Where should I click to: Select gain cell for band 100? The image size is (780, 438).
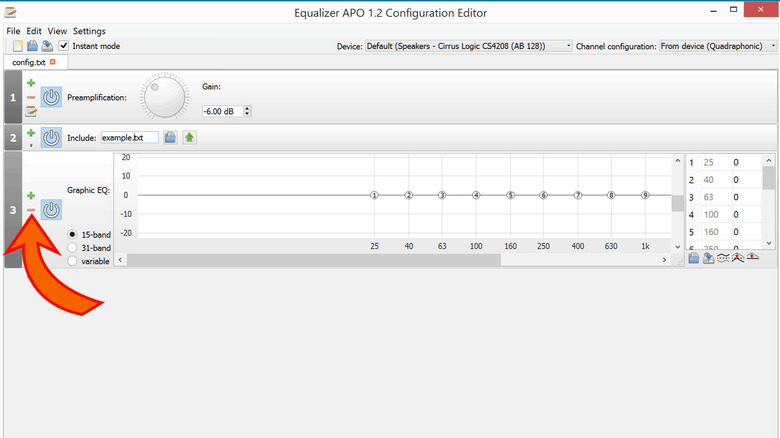[746, 215]
